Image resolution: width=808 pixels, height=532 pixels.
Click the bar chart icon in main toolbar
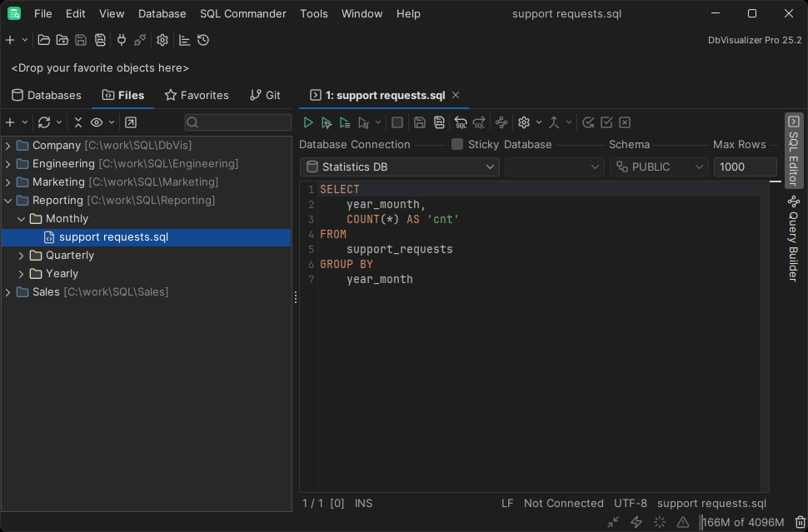[184, 40]
